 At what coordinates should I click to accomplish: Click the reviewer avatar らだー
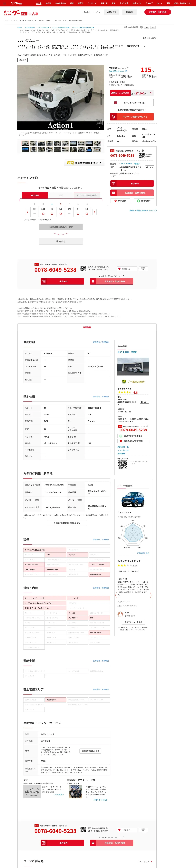click(x=120, y=614)
